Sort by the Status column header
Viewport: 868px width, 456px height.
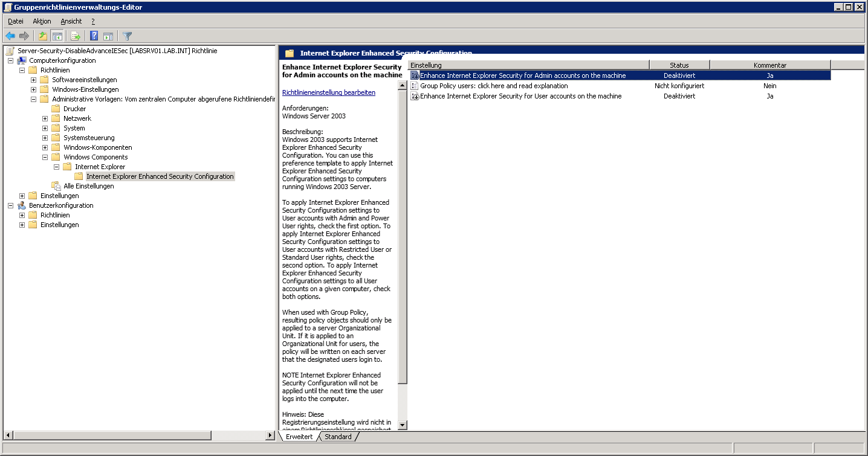tap(679, 65)
